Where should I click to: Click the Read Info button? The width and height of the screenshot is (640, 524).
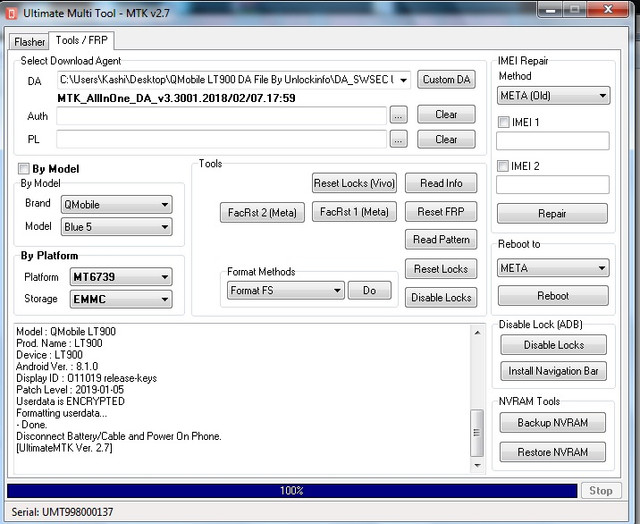click(x=441, y=183)
